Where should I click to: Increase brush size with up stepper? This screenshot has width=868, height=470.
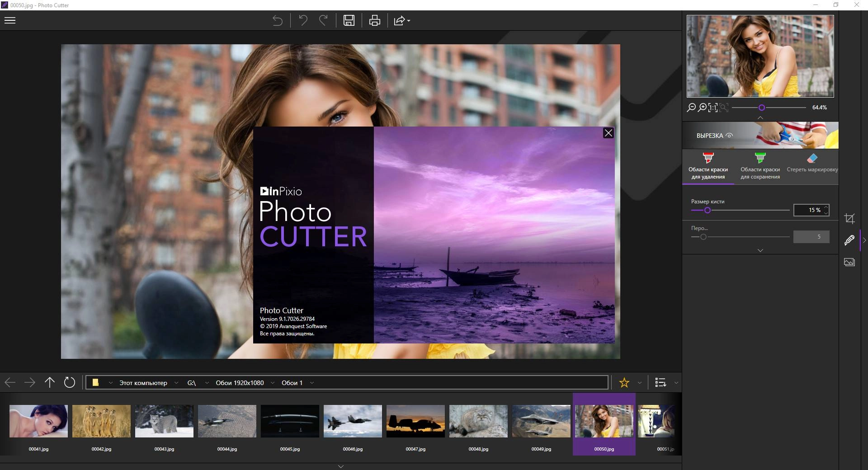tap(826, 207)
